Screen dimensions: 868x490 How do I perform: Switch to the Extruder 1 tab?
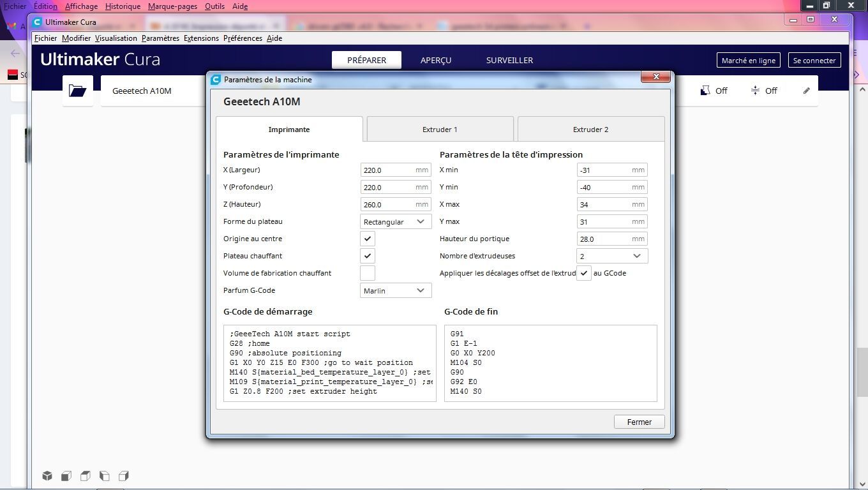click(x=440, y=129)
